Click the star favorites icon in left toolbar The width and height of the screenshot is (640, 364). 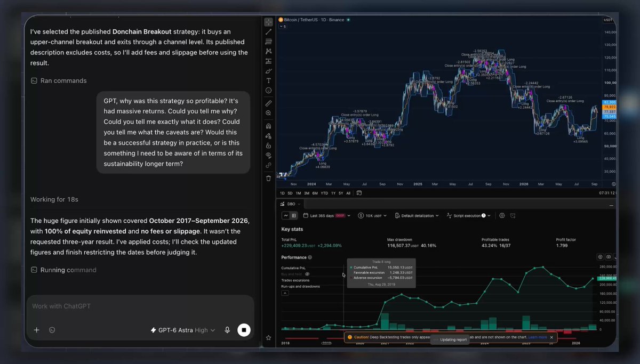coord(268,338)
